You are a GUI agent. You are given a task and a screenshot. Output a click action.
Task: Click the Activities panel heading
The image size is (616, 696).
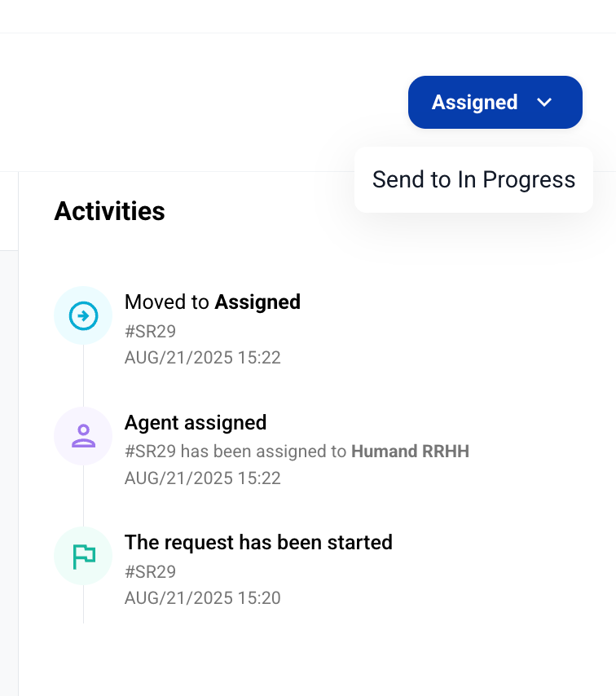coord(109,211)
